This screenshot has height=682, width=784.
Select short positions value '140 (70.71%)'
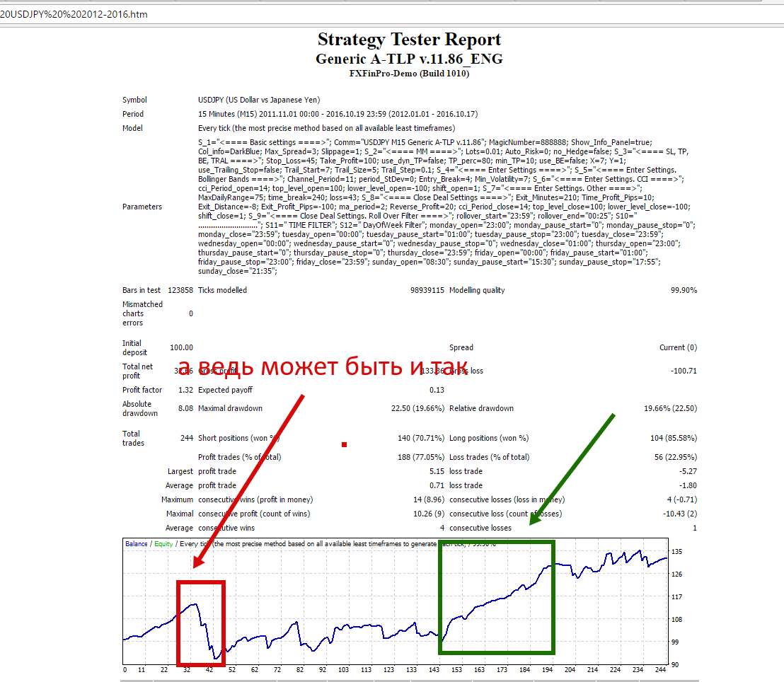421,438
